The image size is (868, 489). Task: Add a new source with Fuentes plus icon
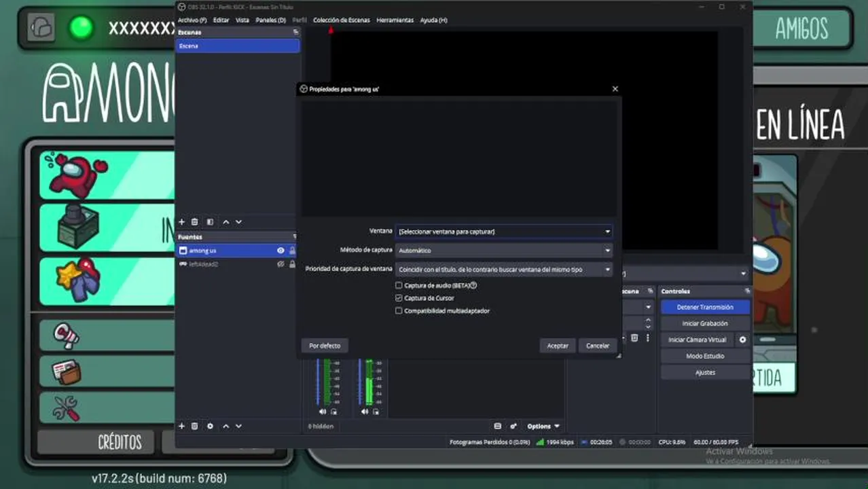pos(181,426)
